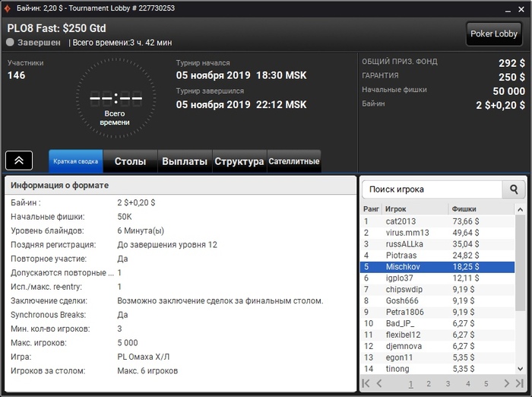Go to next page of player list

[x=507, y=383]
